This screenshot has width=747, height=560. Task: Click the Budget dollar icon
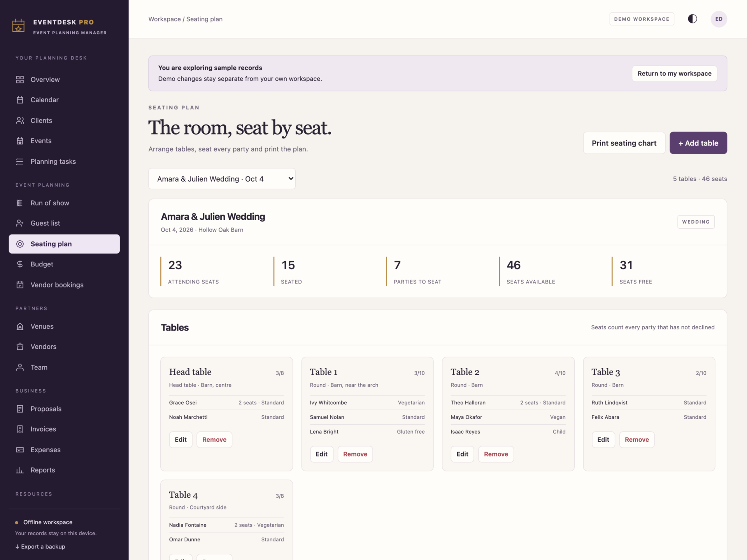(x=20, y=264)
